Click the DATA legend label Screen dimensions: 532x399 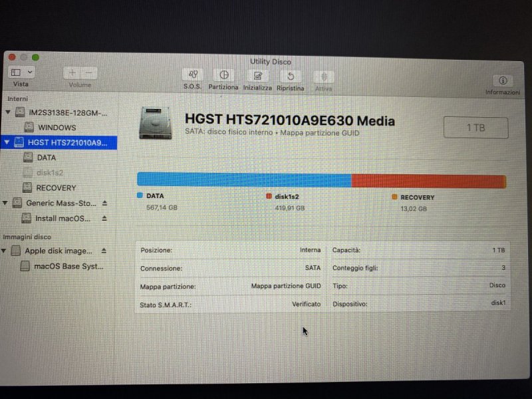[x=155, y=196]
